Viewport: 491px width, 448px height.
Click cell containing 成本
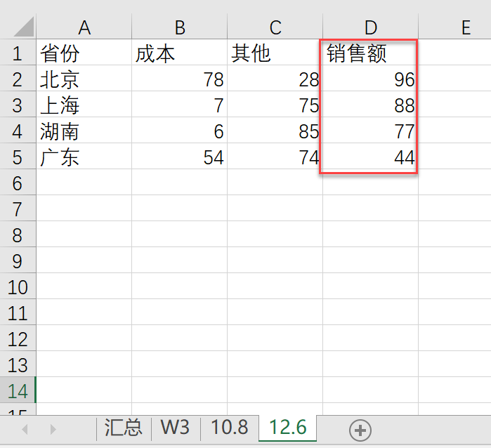179,53
